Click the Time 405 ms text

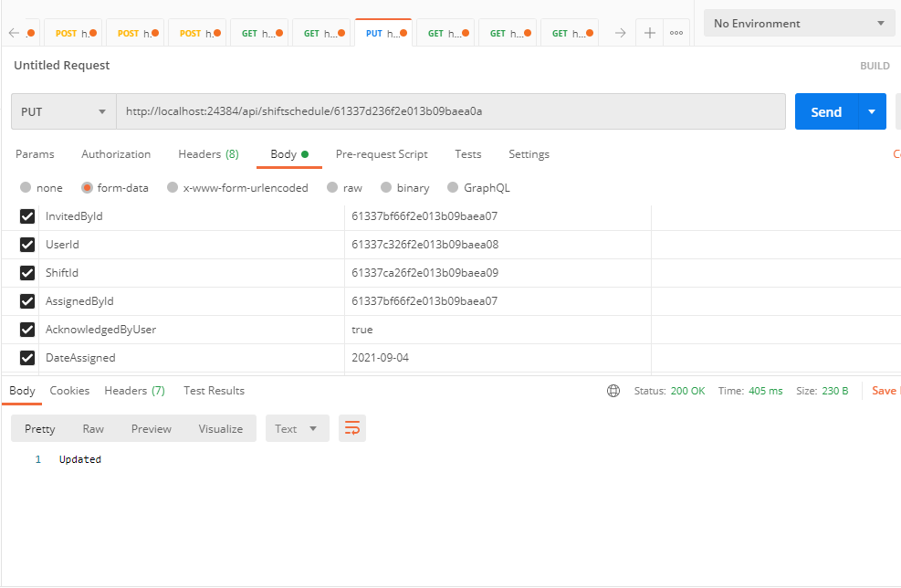749,391
